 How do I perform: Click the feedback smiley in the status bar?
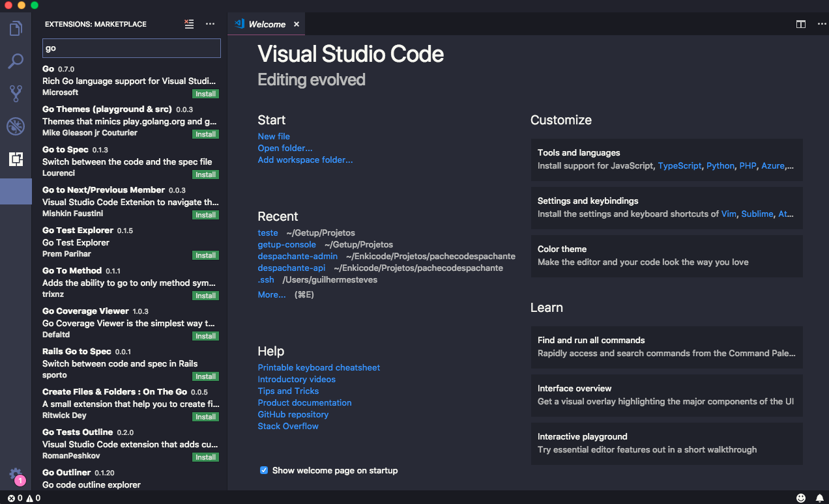pos(801,497)
